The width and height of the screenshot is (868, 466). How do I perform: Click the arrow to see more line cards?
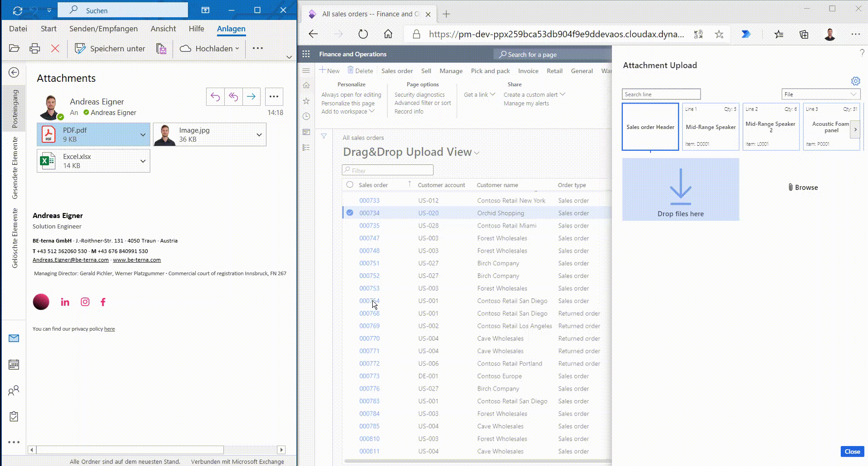[855, 129]
